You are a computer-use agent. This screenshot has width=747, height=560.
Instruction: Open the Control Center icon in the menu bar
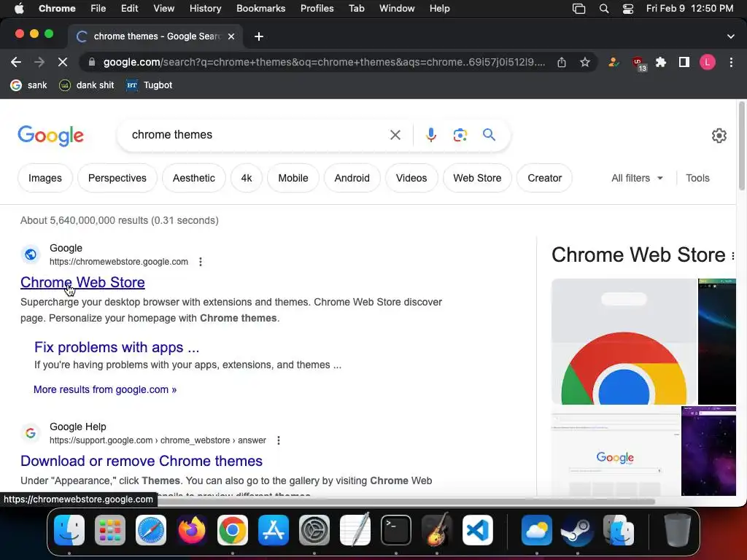tap(628, 9)
